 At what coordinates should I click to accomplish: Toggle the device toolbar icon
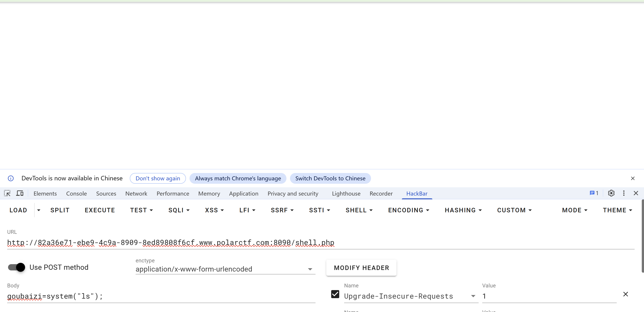(20, 194)
